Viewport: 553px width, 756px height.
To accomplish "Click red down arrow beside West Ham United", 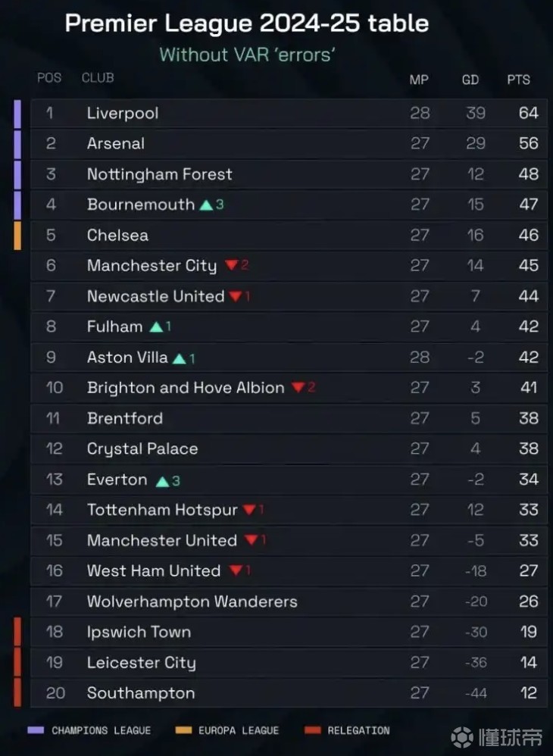I will (x=236, y=571).
